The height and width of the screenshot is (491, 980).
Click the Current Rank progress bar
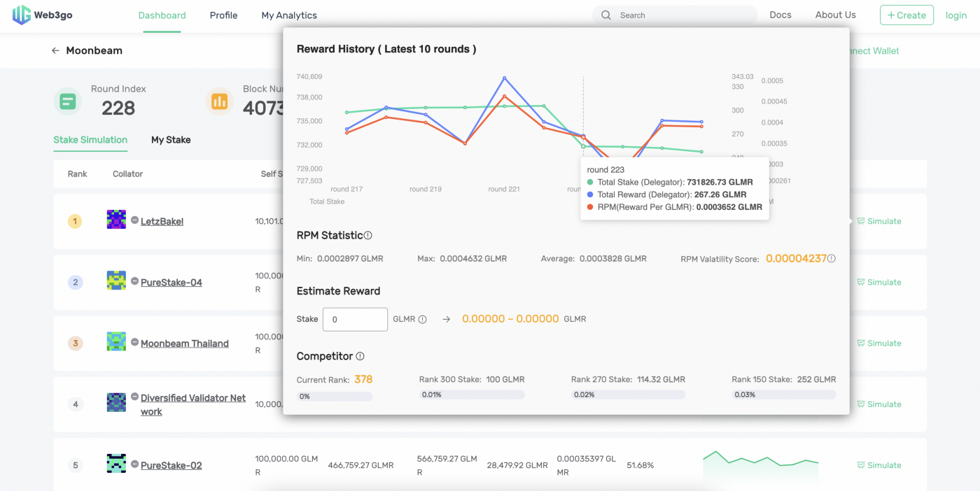(335, 396)
